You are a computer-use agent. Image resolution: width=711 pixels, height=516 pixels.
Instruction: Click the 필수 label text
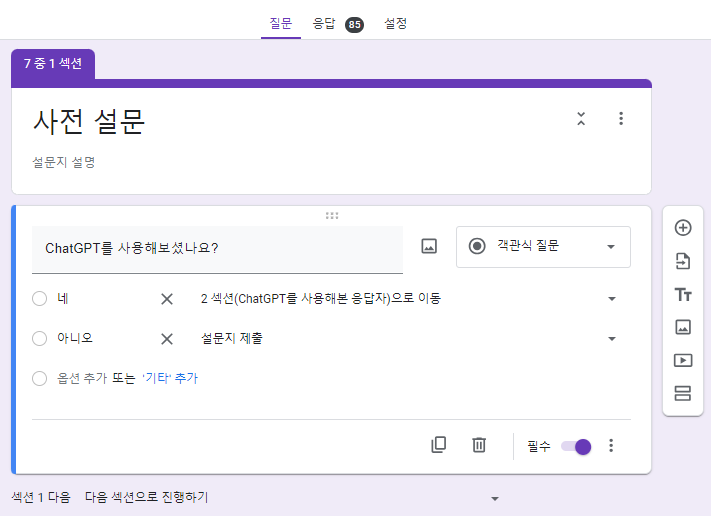(539, 447)
